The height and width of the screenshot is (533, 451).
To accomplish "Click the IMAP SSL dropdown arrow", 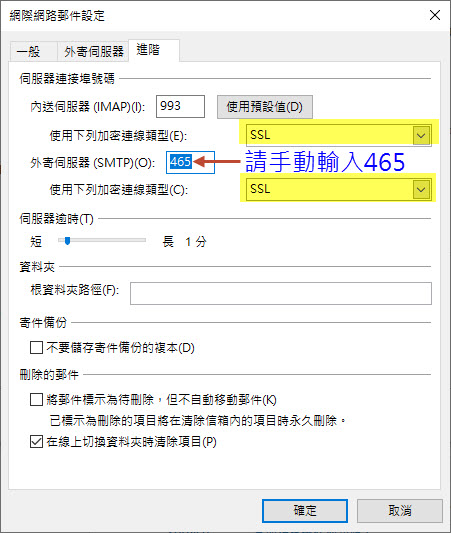I will 421,136.
